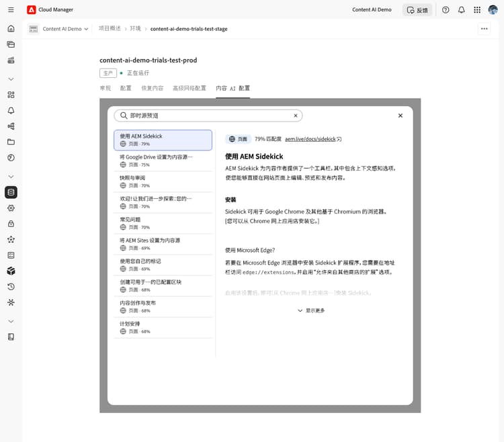This screenshot has height=442, width=504.
Task: Click the 生产 environment badge
Action: pos(108,73)
